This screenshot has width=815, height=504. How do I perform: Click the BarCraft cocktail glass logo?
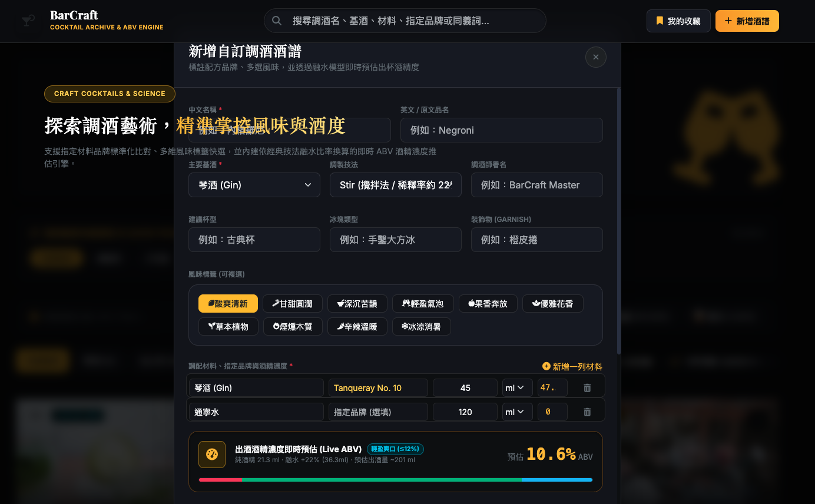coord(28,21)
